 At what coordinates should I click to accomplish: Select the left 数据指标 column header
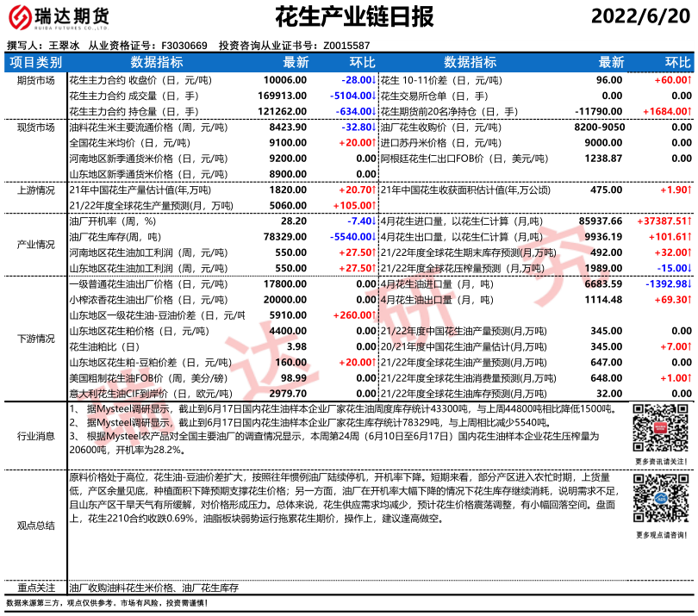(x=156, y=63)
